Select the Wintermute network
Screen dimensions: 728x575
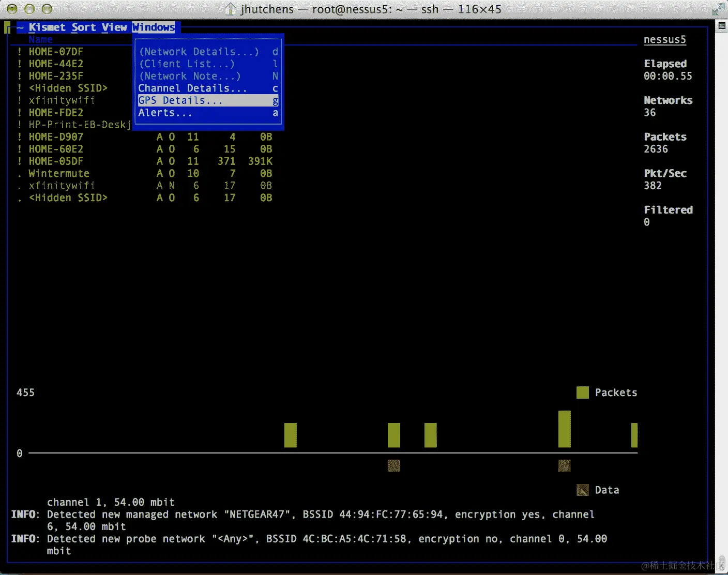[144, 173]
